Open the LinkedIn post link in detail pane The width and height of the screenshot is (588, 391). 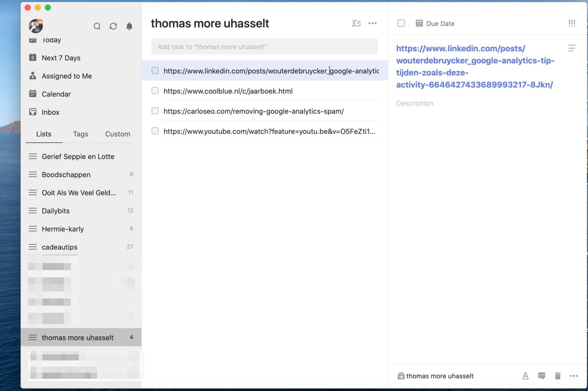click(x=475, y=67)
